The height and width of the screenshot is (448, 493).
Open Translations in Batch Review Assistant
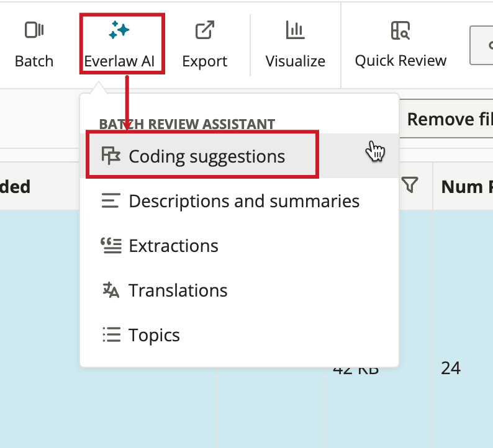click(x=239, y=290)
